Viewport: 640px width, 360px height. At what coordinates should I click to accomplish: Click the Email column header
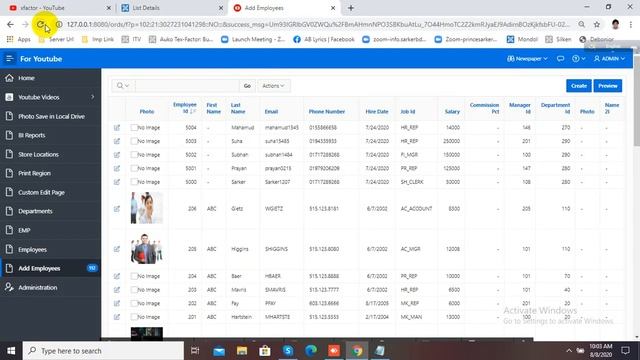coord(271,111)
